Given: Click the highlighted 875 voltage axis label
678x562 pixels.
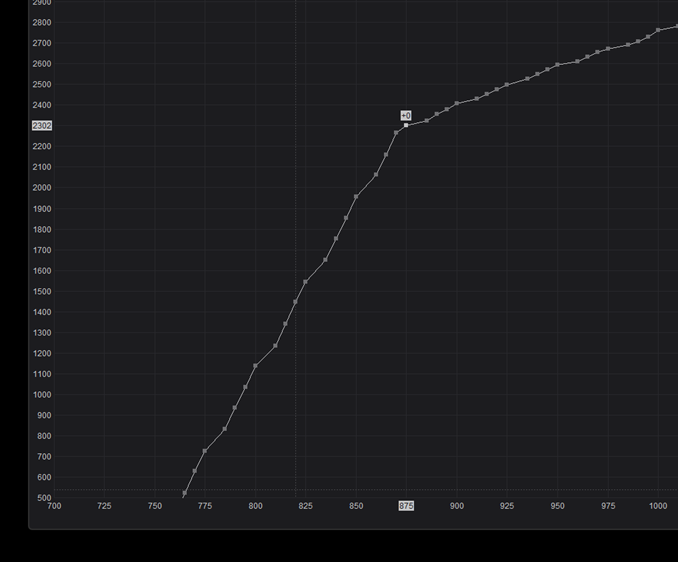Looking at the screenshot, I should 406,506.
